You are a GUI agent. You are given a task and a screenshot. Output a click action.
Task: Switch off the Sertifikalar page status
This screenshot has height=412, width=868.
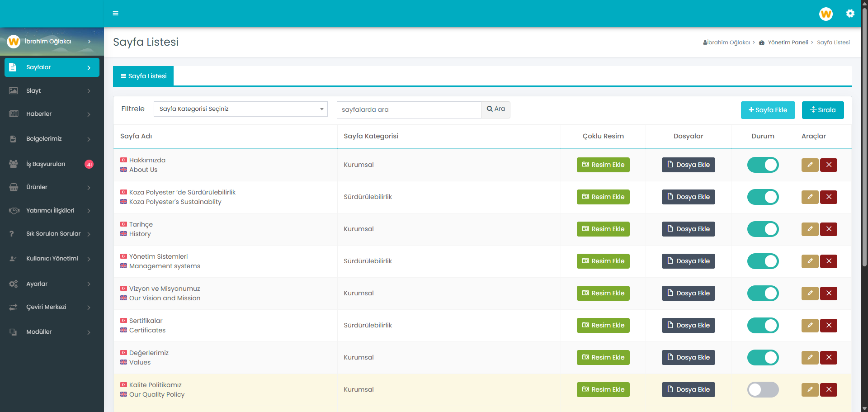pos(763,326)
